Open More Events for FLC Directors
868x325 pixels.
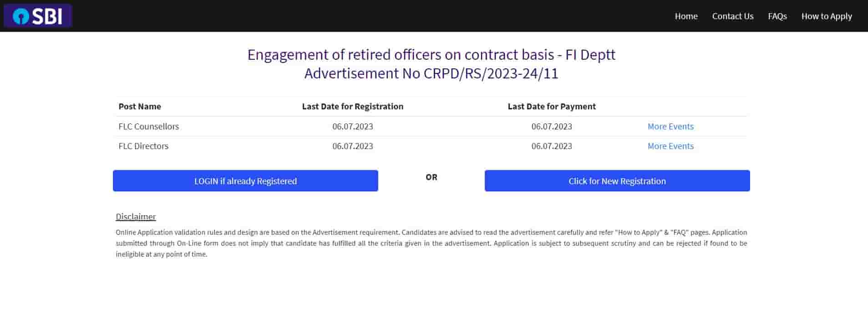click(670, 146)
